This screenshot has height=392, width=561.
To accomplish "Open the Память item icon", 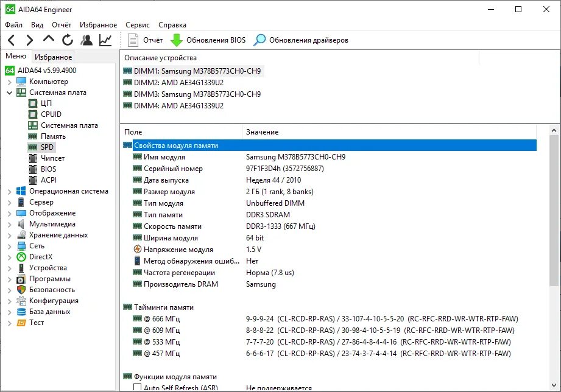I will [x=32, y=136].
